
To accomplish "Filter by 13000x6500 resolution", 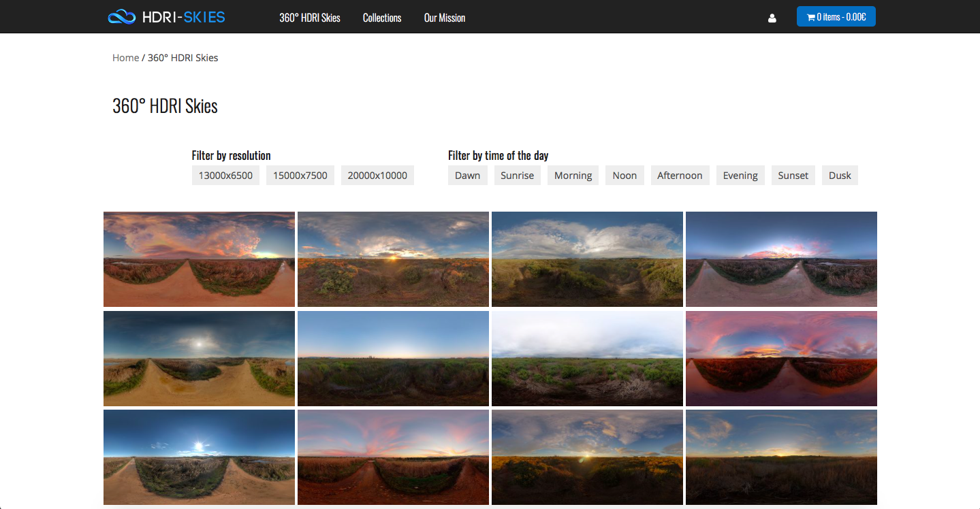I will tap(225, 176).
